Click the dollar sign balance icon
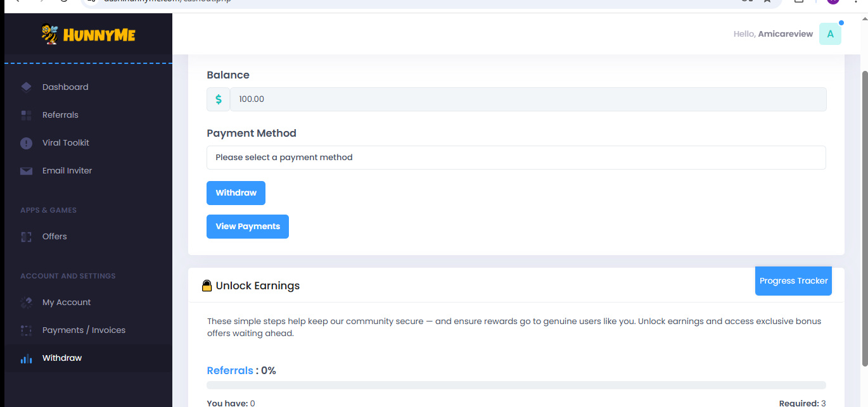Screen dimensions: 868x407 (219, 99)
